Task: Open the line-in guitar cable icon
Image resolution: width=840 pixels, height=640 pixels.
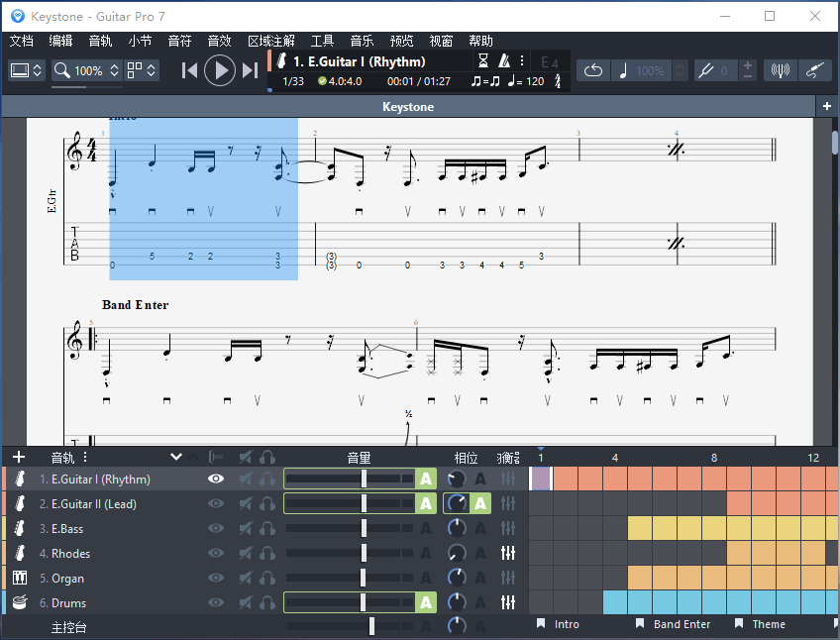Action: pos(814,70)
